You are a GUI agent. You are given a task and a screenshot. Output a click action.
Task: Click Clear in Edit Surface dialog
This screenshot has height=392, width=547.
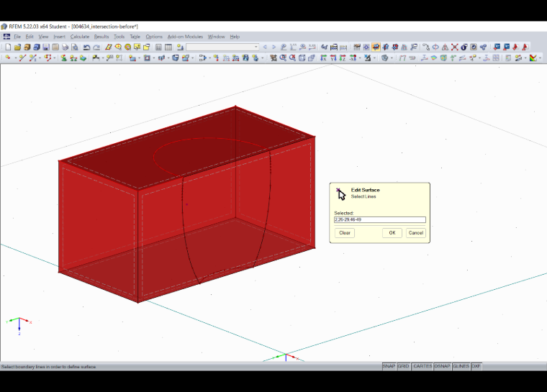345,232
